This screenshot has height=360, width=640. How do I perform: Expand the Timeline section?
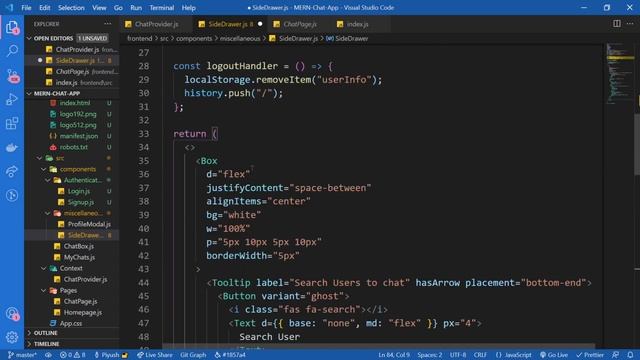click(x=29, y=344)
